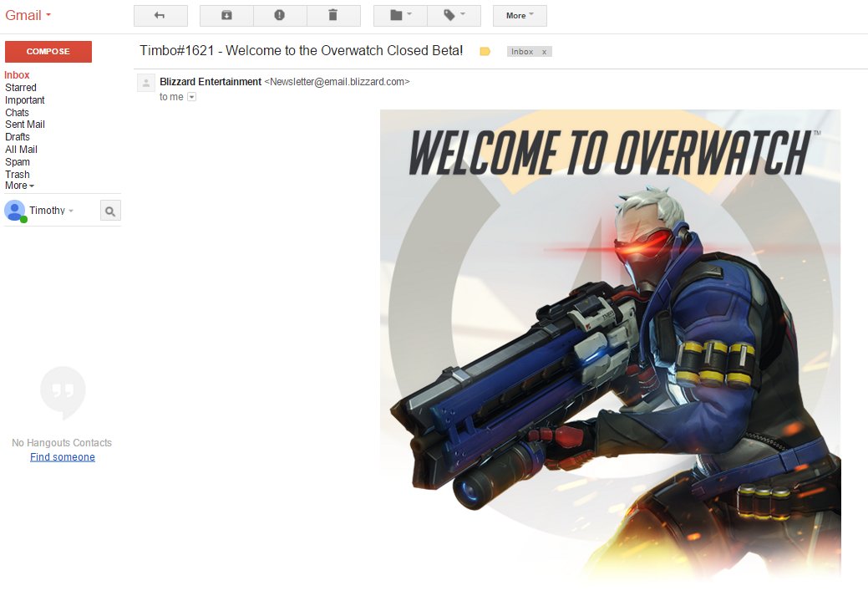Report this email as spam
Screen dimensions: 868x601
click(280, 16)
